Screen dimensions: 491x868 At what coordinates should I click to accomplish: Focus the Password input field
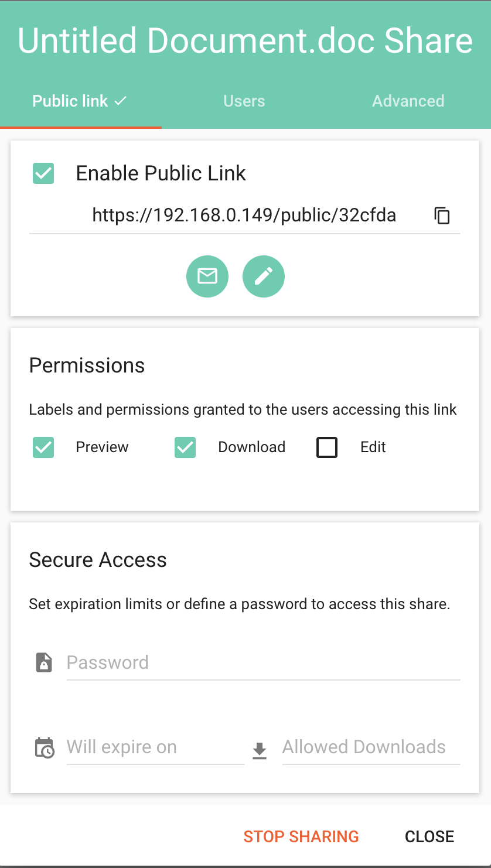coord(264,663)
